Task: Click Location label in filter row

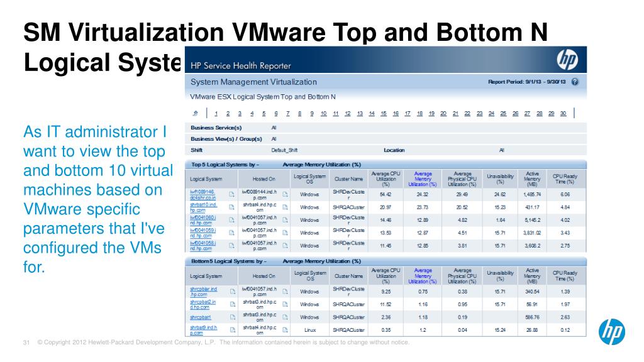Action: tap(394, 150)
